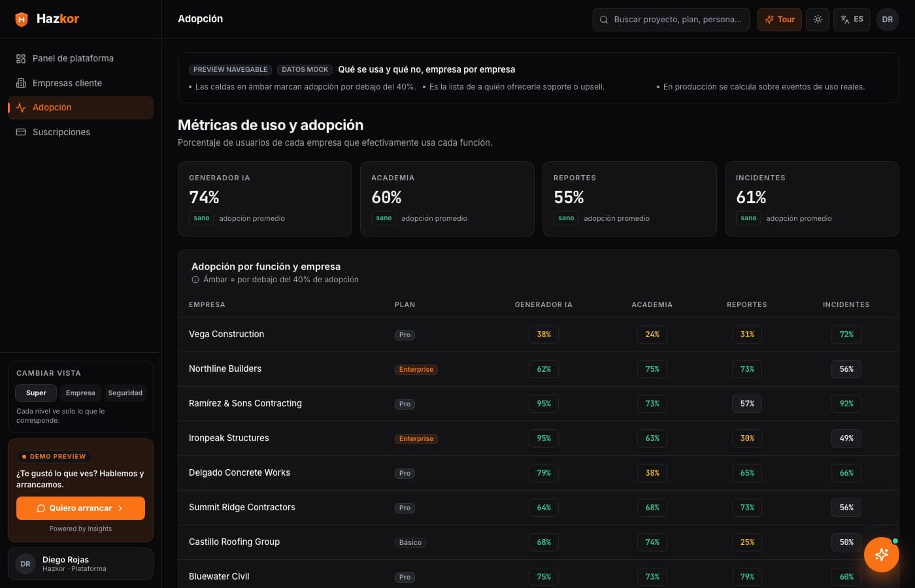Switch view to Super
Screen dimensions: 915x588
pyautogui.click(x=36, y=393)
